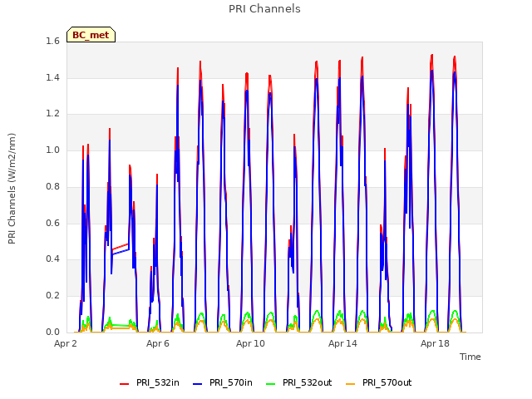Click the Apr 2 x-axis tick label
The image size is (532, 399).
66,343
